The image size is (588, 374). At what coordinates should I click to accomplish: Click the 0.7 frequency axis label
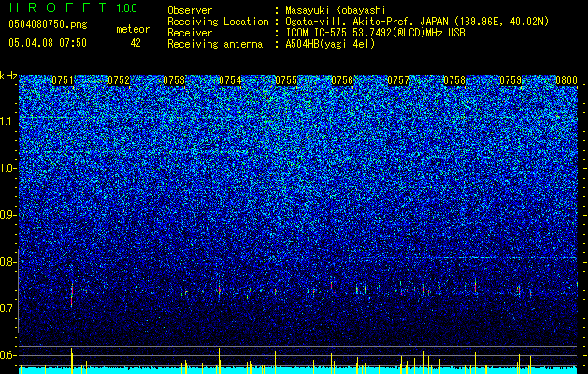[7, 309]
